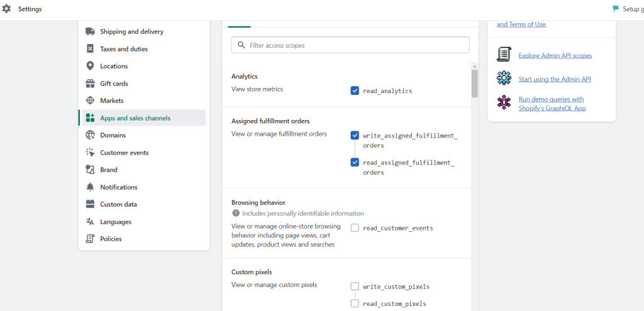Check the write_custom_pixels checkbox
This screenshot has height=311, width=644.
click(x=355, y=286)
